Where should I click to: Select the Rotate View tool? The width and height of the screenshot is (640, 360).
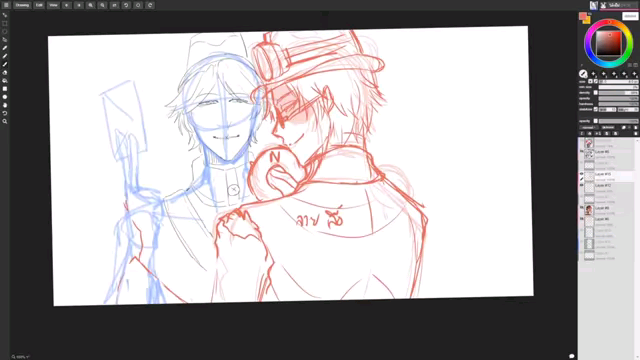pos(5,113)
